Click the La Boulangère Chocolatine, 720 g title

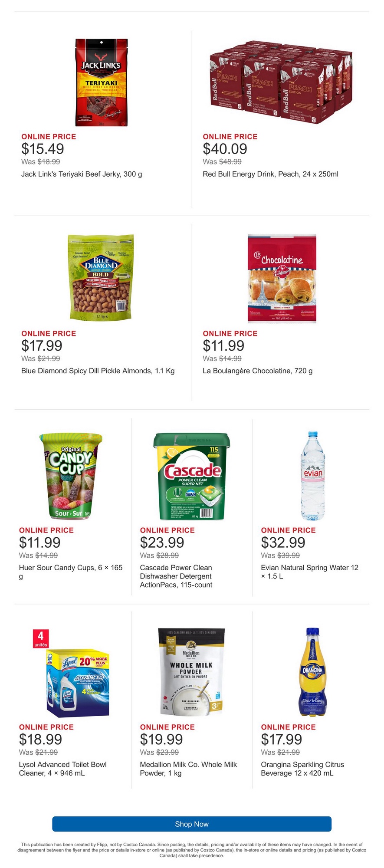coord(257,371)
